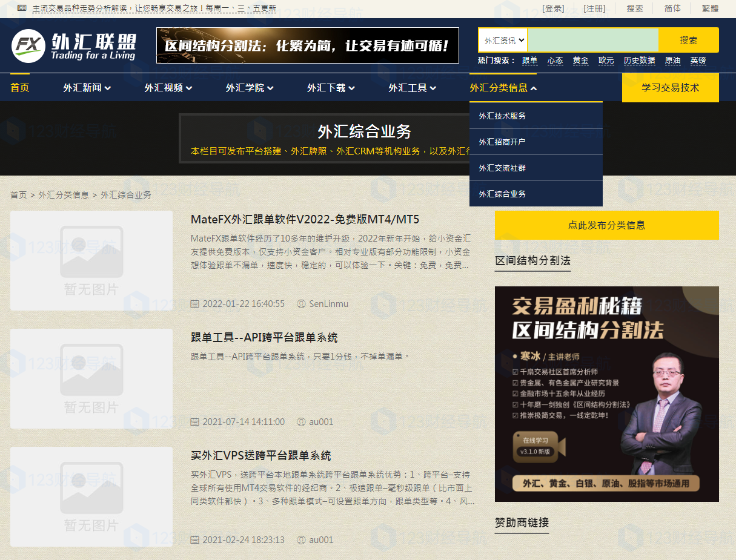Screen dimensions: 736x560
Task: Open the 外汇资讯 search category dropdown
Action: [503, 41]
